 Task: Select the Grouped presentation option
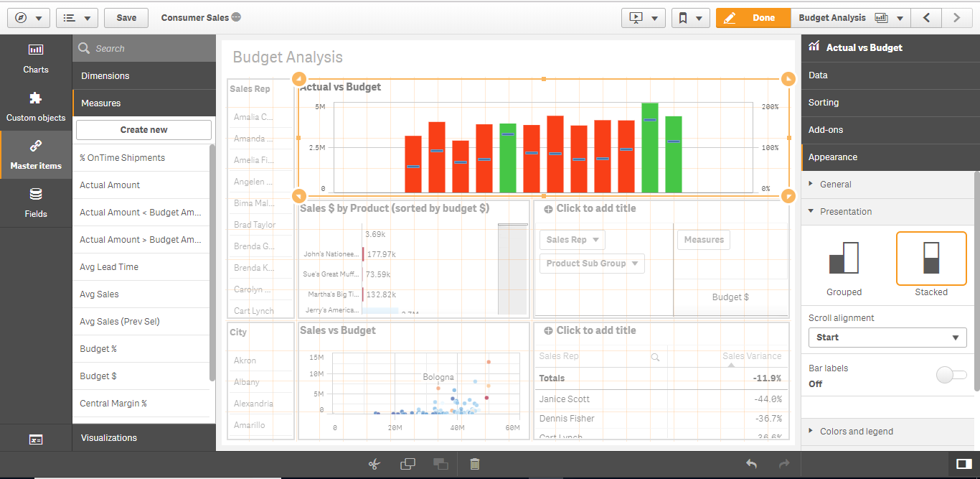(x=844, y=265)
